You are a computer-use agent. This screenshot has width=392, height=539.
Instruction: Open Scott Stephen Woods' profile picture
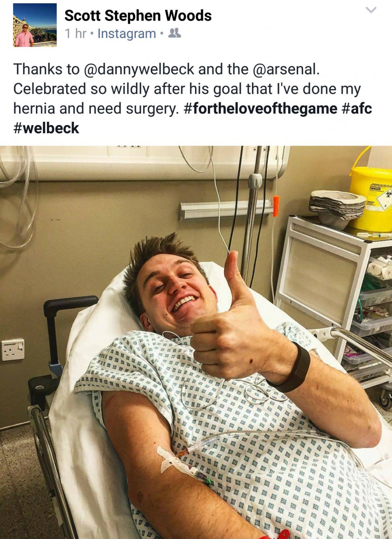click(x=35, y=25)
